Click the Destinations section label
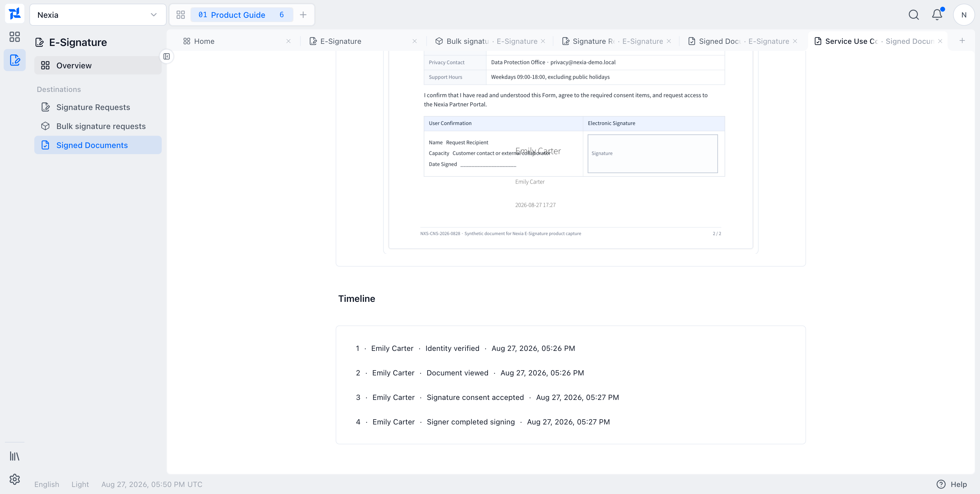The height and width of the screenshot is (494, 980). tap(59, 89)
